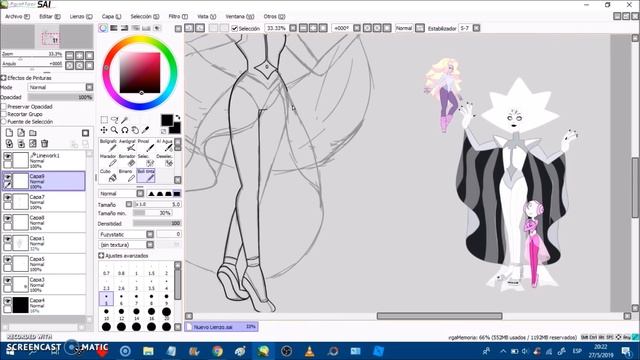Enable Preservar Opacidad checkbox

4,107
